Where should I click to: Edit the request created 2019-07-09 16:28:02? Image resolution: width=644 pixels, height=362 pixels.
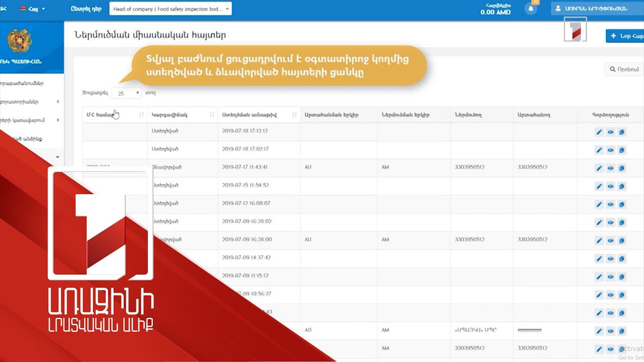(599, 223)
